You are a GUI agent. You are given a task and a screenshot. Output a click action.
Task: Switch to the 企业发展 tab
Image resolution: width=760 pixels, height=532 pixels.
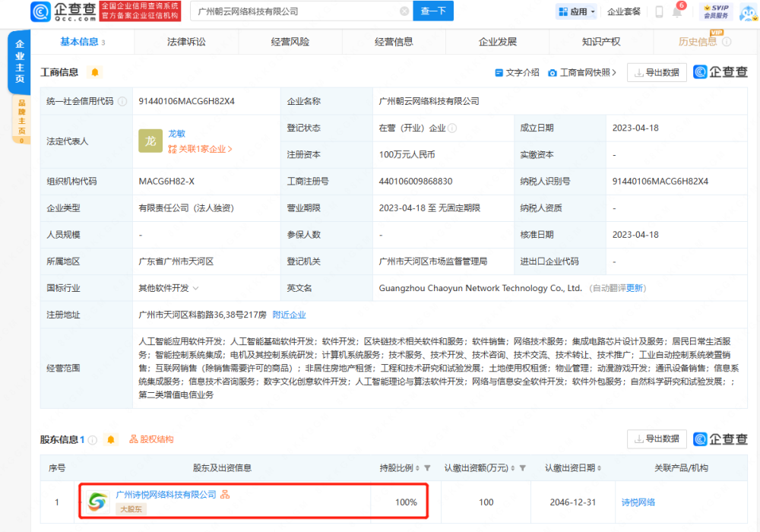[498, 42]
